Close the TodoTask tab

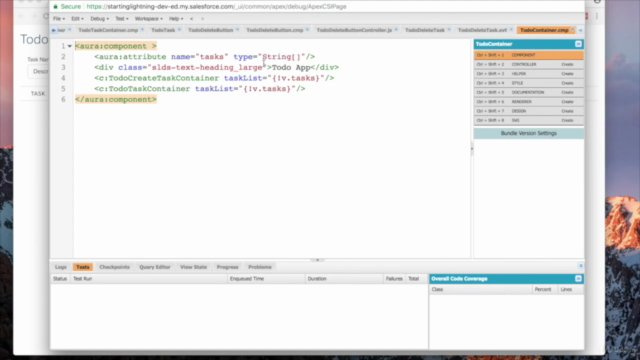(179, 30)
